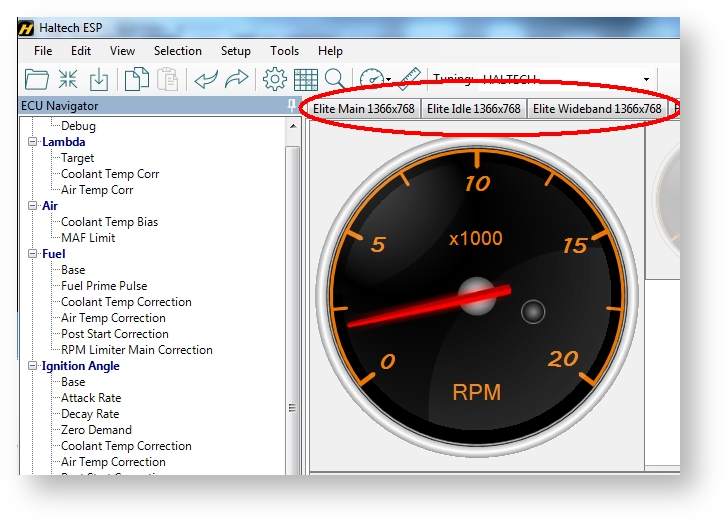
Task: Select Coolant Temp Correction under Fuel
Action: (x=126, y=302)
